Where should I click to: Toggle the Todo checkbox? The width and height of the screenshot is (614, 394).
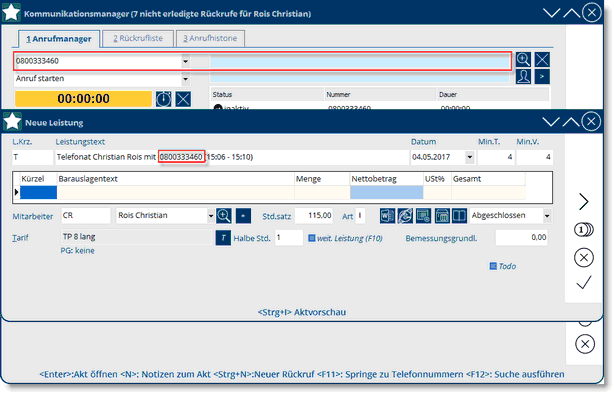(x=493, y=266)
